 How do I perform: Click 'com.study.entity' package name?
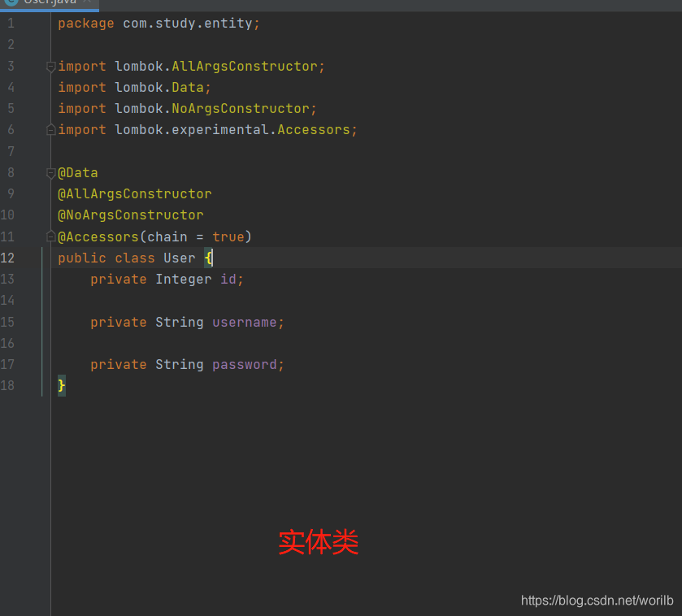point(188,24)
